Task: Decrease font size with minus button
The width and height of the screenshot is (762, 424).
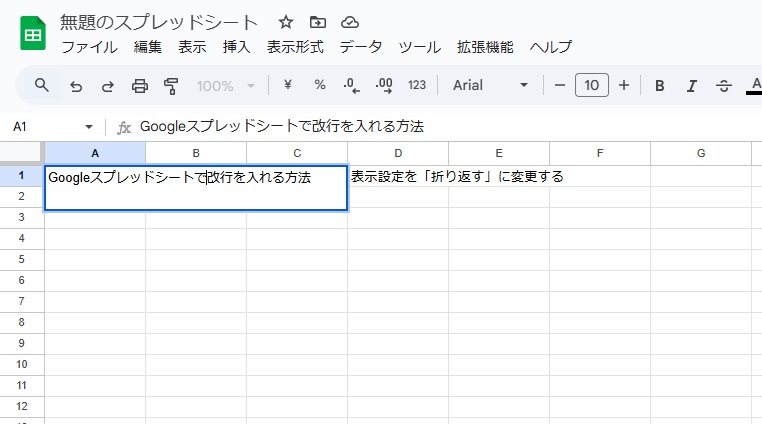Action: click(x=560, y=86)
